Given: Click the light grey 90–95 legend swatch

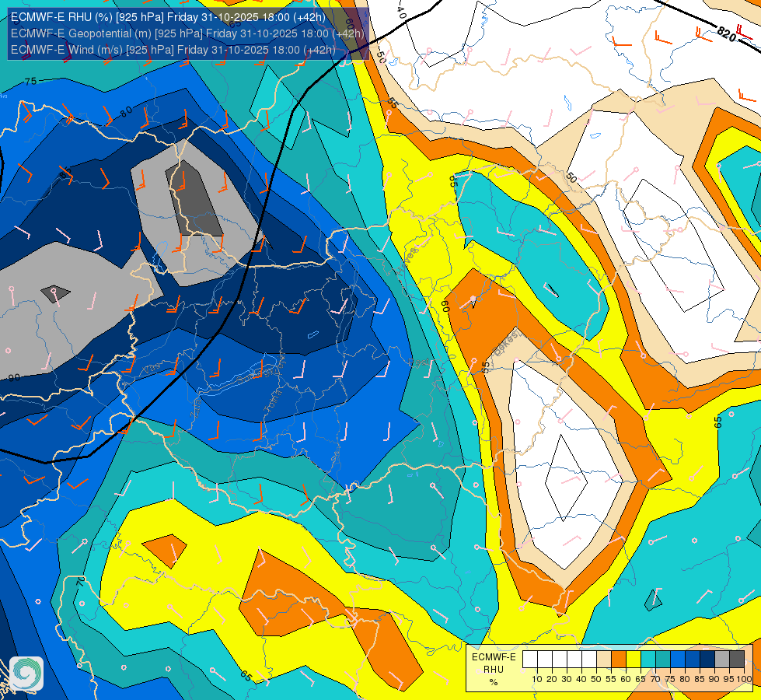Looking at the screenshot, I should pyautogui.click(x=722, y=659).
